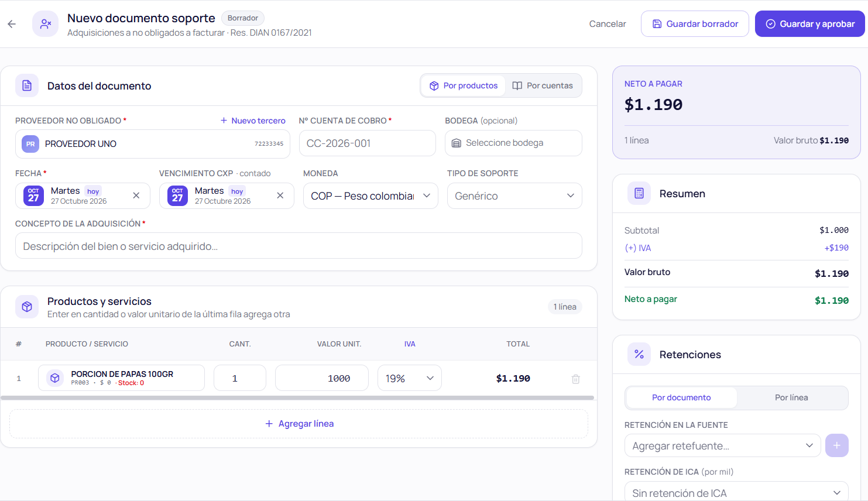
Task: Click the PROVEEDOR UNO supplier field
Action: coord(153,144)
